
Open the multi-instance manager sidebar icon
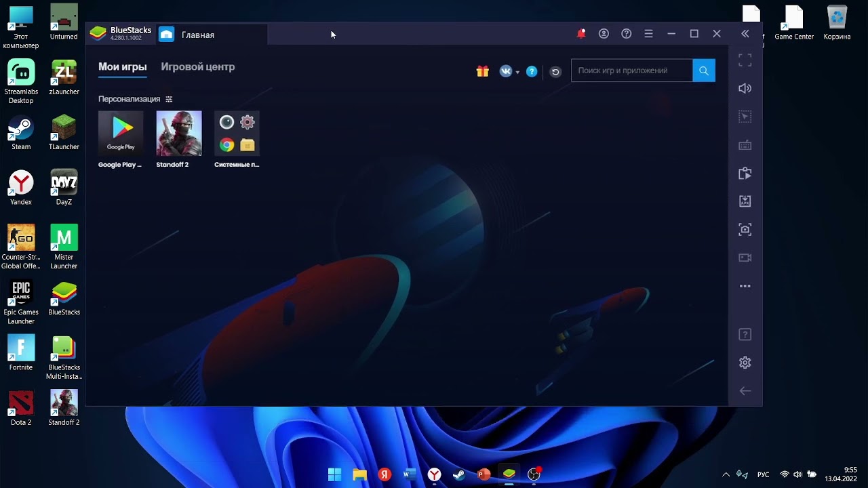tap(745, 174)
